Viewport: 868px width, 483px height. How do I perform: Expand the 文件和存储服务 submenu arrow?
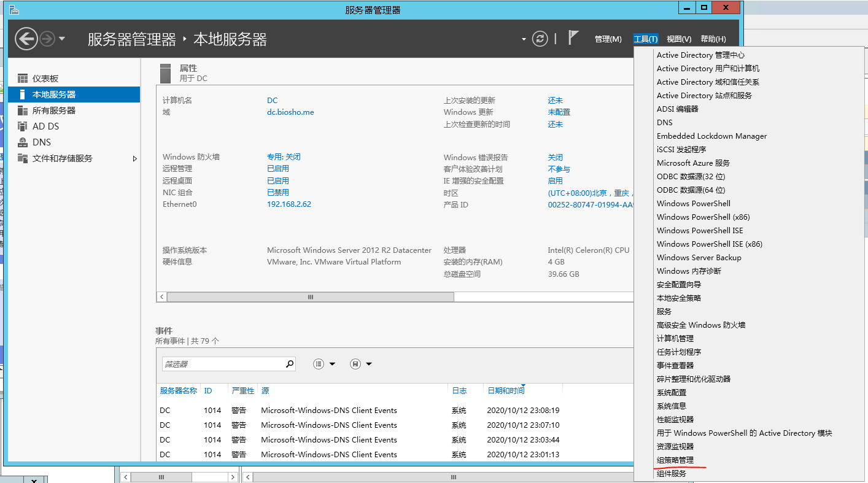pos(135,158)
